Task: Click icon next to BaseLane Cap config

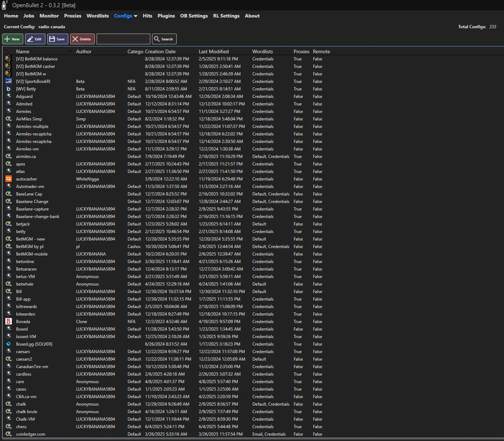Action: point(9,194)
